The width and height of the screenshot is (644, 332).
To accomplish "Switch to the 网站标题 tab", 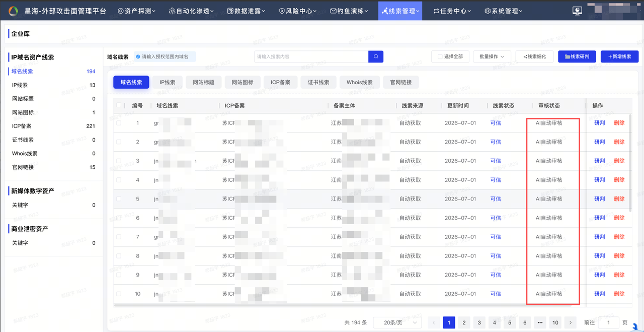I will click(203, 82).
